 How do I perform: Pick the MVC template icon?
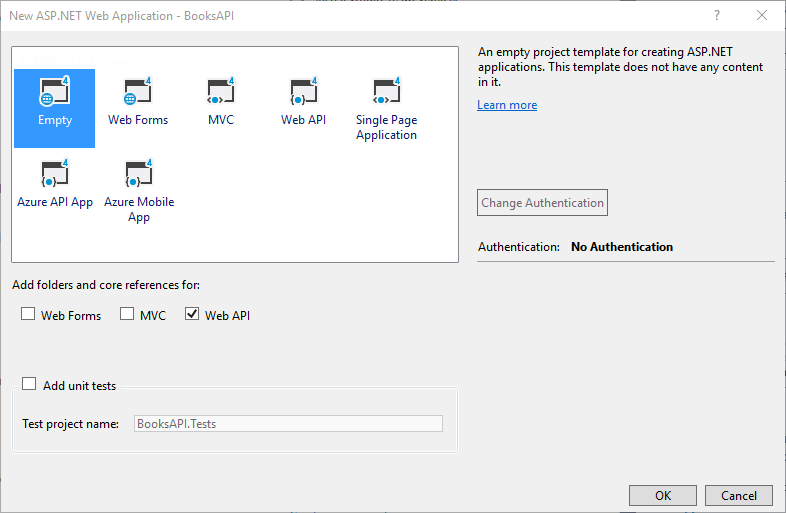(220, 92)
